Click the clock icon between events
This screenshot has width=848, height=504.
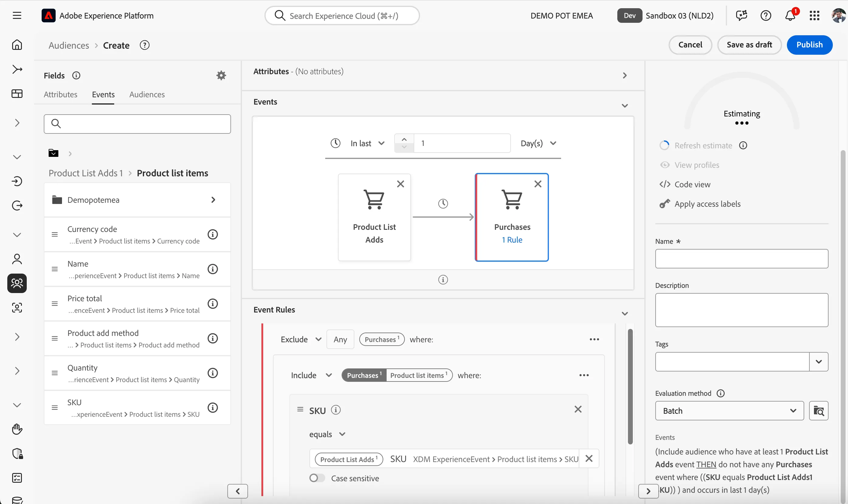coord(443,203)
